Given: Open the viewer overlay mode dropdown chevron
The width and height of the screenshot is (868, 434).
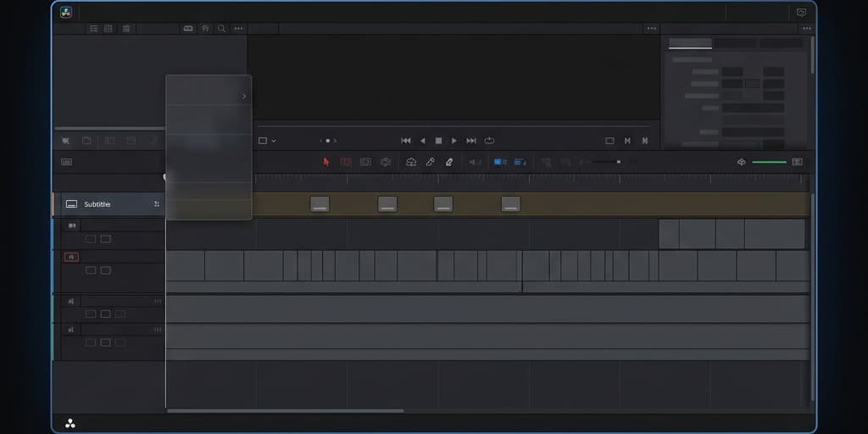Looking at the screenshot, I should click(274, 142).
